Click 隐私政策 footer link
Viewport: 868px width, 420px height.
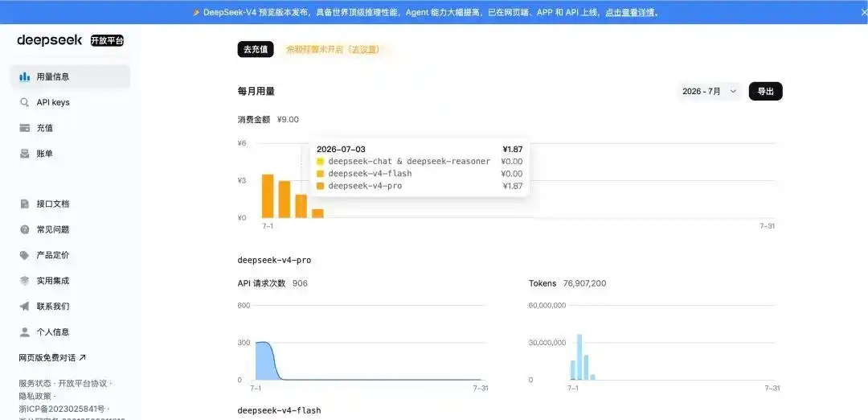coord(35,396)
